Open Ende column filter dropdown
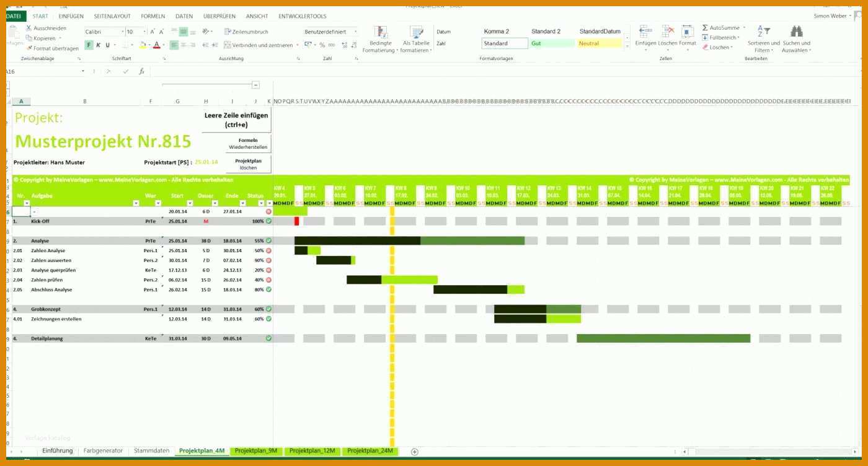The width and height of the screenshot is (868, 466). point(243,203)
